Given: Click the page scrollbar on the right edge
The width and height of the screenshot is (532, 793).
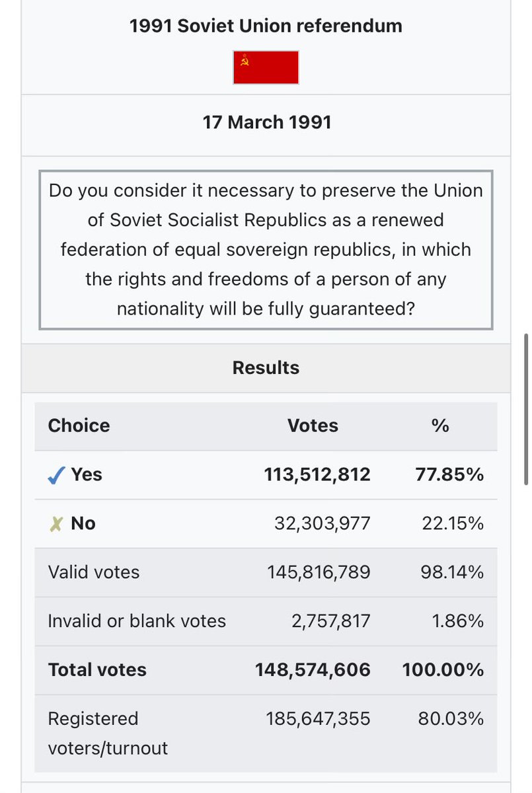Looking at the screenshot, I should click(526, 410).
